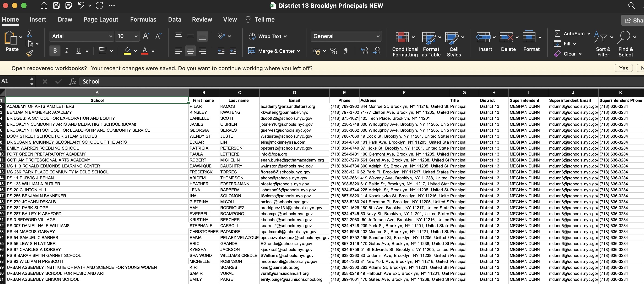Click the Conditional Formatting icon
Screen dimensions: 644x284
[402, 37]
